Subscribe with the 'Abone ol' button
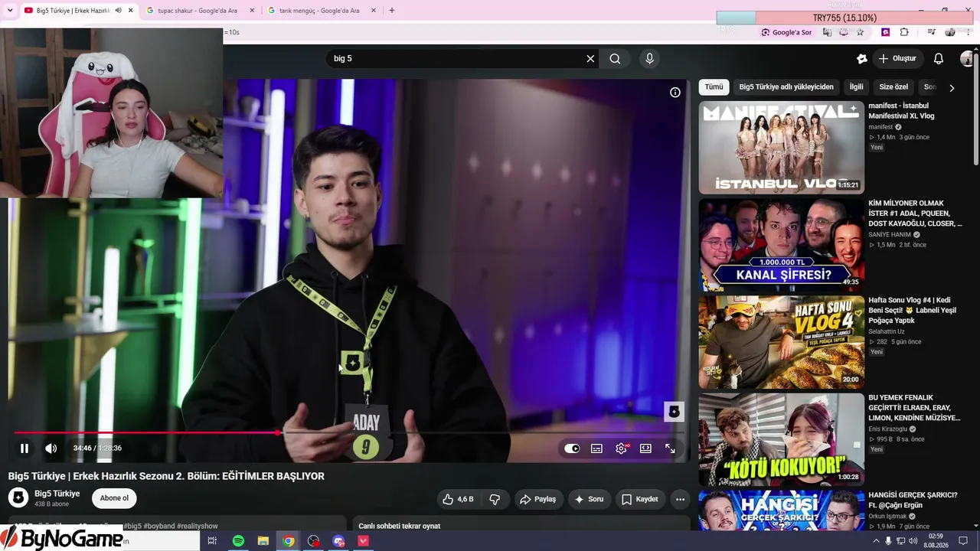The image size is (980, 551). pos(114,498)
